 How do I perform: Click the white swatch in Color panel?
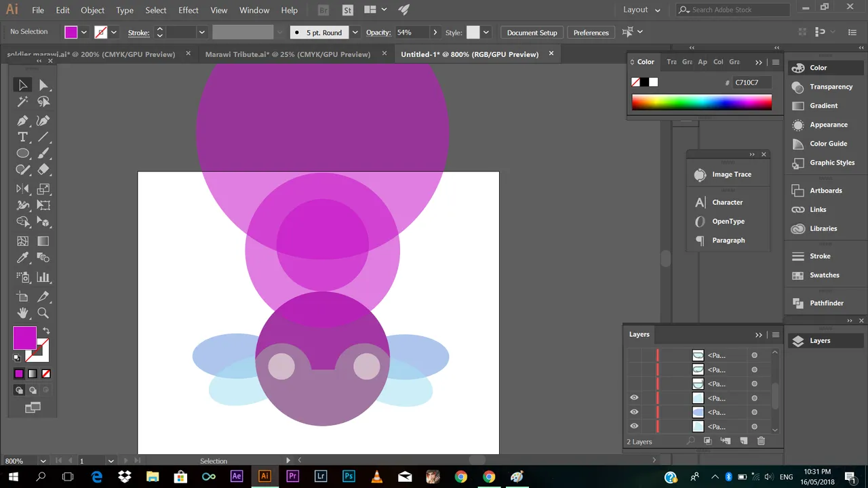(653, 82)
